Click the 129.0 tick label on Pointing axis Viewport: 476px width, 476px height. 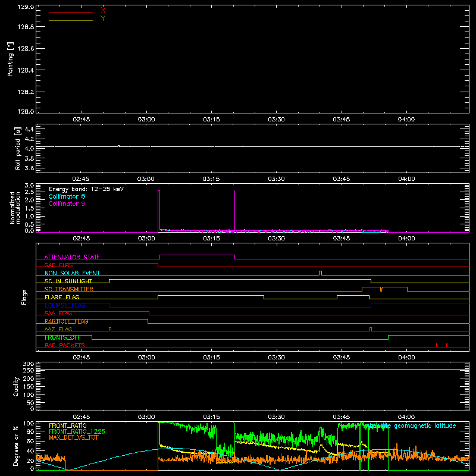[x=26, y=7]
